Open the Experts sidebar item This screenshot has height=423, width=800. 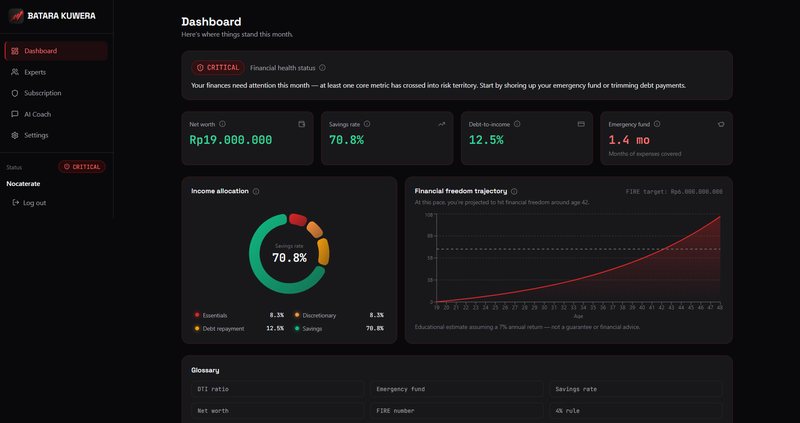click(x=56, y=72)
